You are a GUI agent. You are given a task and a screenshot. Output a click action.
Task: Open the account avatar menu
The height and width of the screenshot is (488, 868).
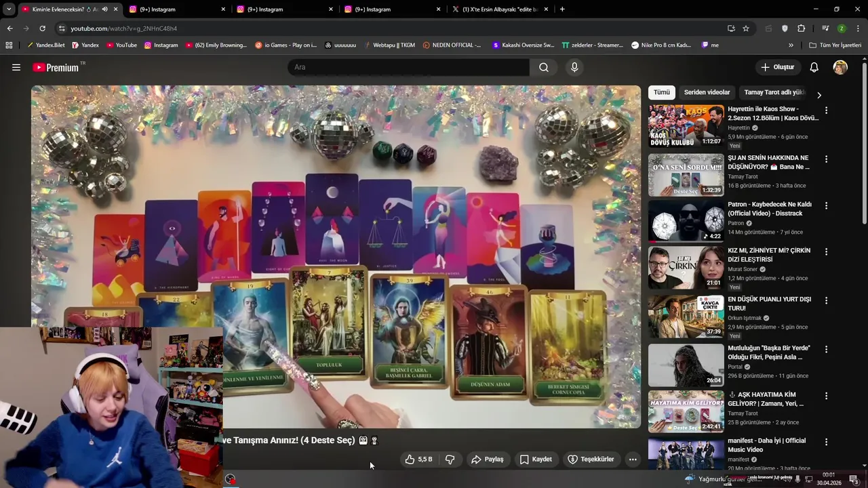pyautogui.click(x=840, y=67)
